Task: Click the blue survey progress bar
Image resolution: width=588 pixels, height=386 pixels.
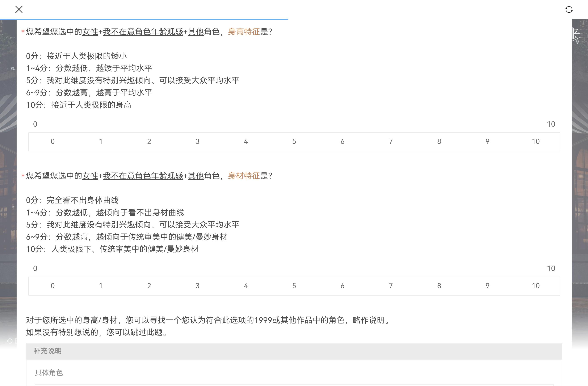Action: [x=144, y=19]
